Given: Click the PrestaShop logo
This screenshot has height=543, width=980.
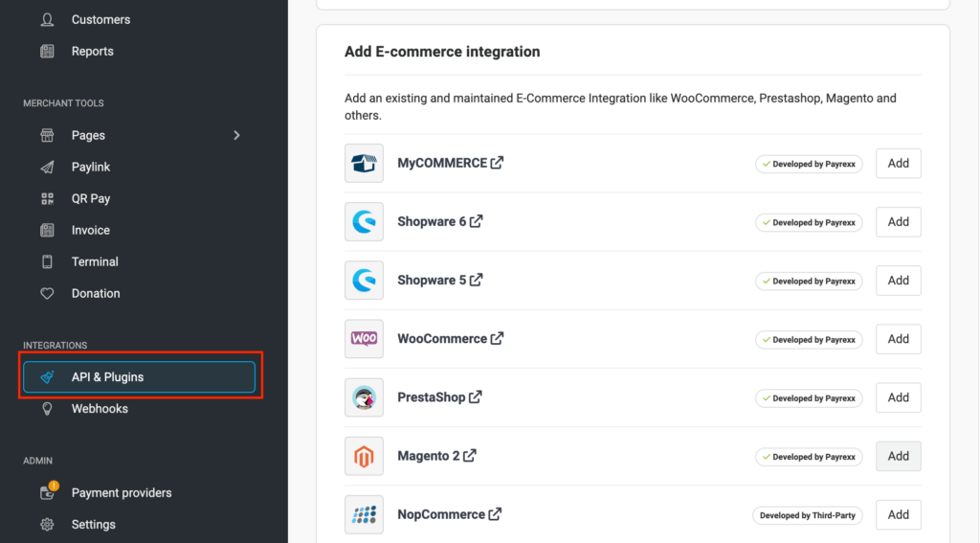Looking at the screenshot, I should (x=364, y=397).
